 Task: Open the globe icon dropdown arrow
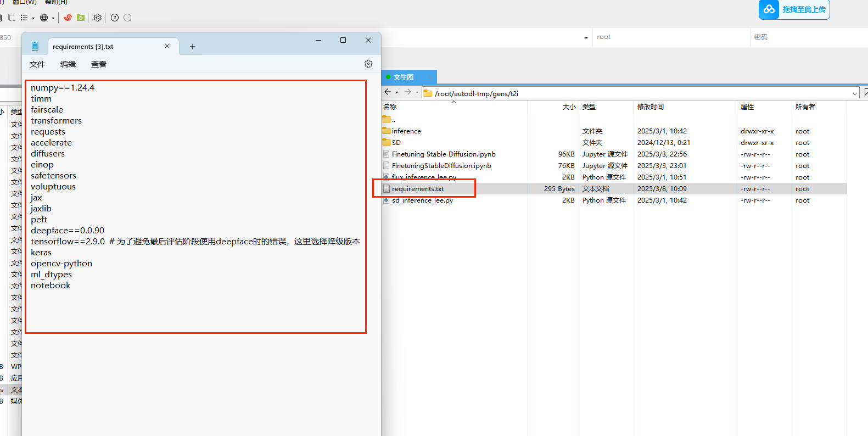[x=53, y=18]
